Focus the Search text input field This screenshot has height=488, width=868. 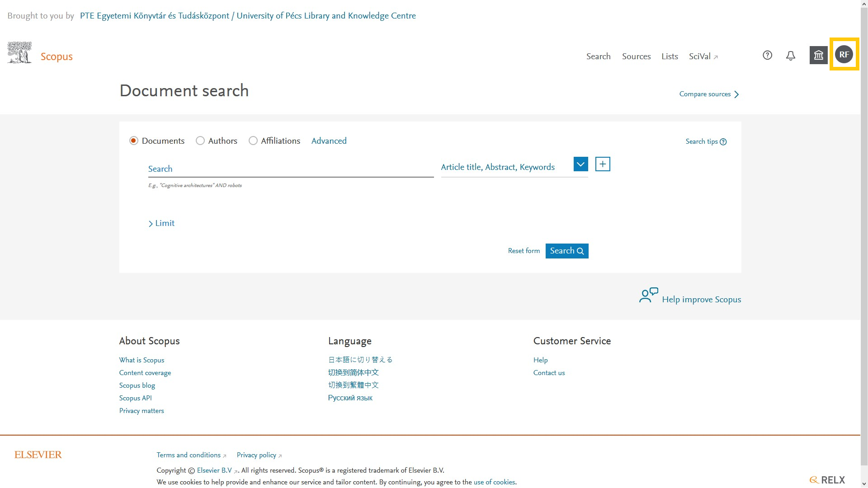pyautogui.click(x=291, y=169)
